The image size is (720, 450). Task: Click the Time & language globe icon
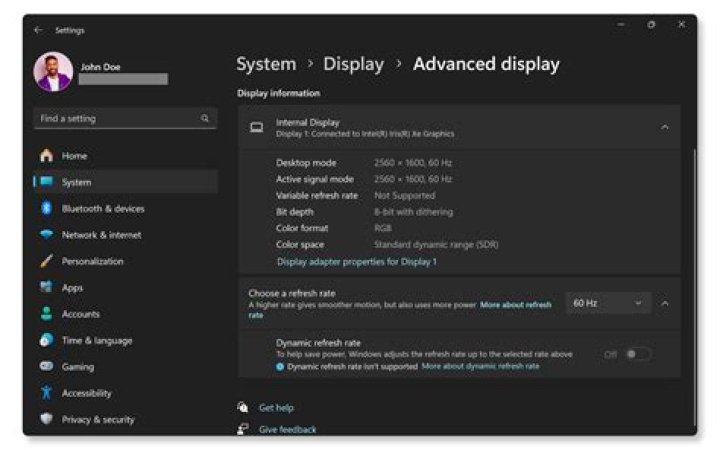click(x=46, y=340)
